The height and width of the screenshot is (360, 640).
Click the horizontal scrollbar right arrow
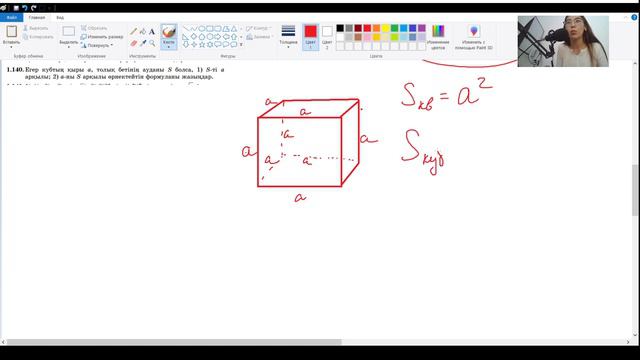pos(628,342)
